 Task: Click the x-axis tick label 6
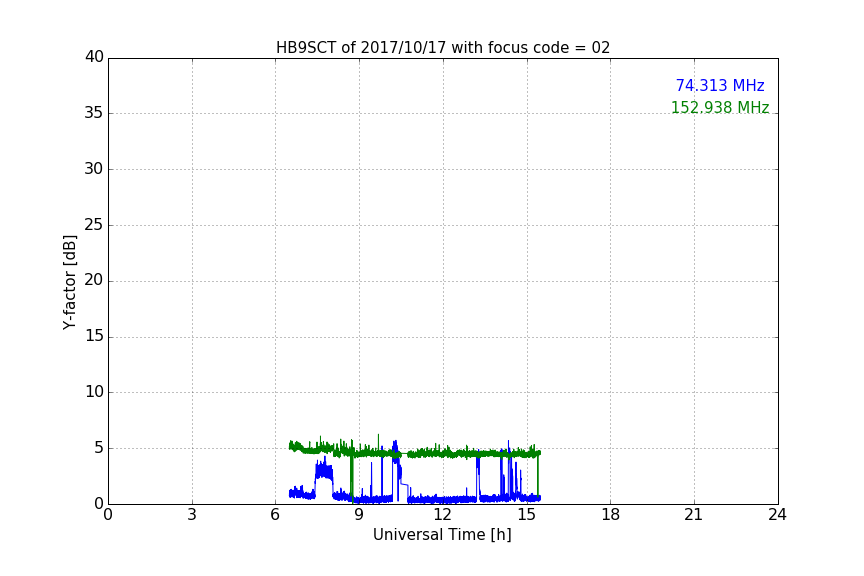276,515
